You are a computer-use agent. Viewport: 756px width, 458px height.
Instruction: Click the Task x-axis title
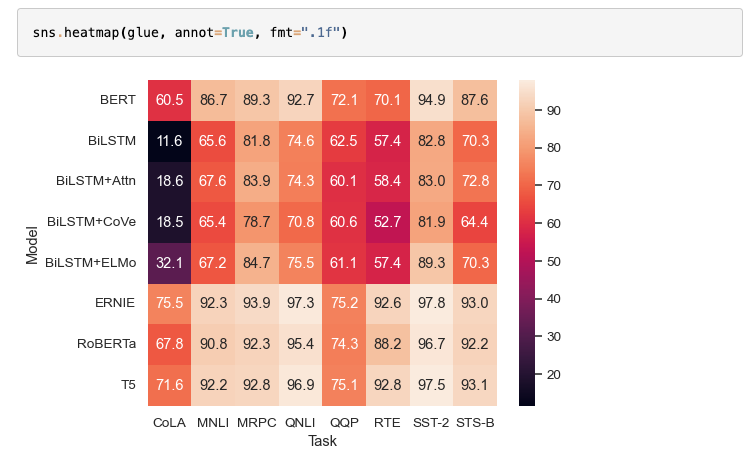pyautogui.click(x=322, y=441)
